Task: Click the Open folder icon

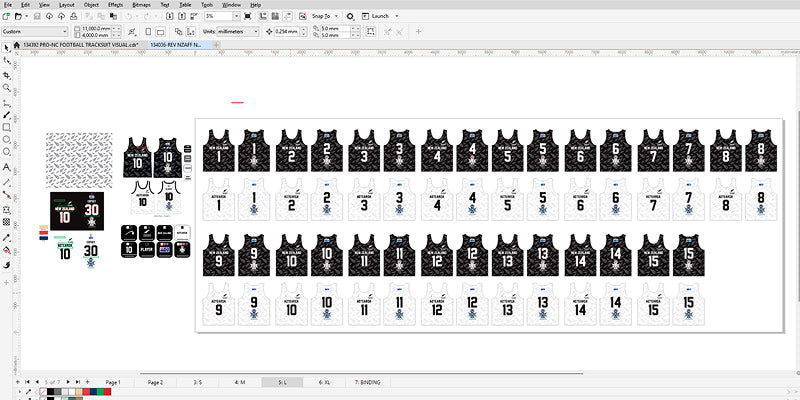Action: (18, 16)
